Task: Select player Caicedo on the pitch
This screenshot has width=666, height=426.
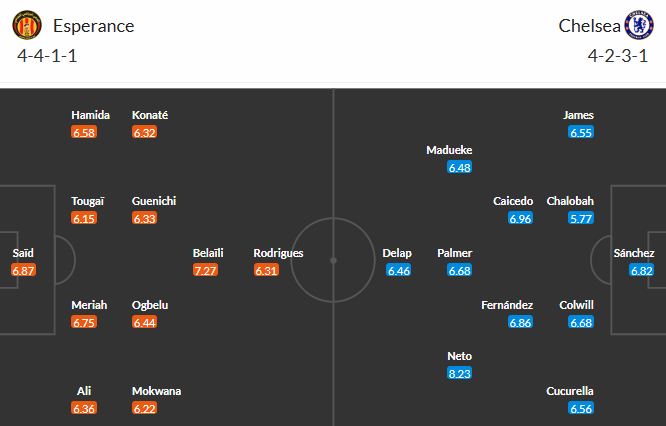Action: pyautogui.click(x=513, y=201)
